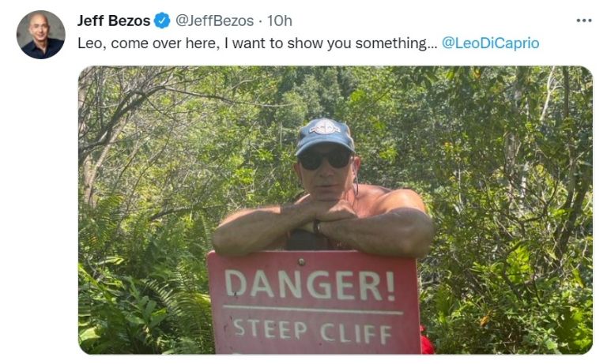This screenshot has height=364, width=607.
Task: Click the screw at the top of the sign
Action: (x=301, y=262)
